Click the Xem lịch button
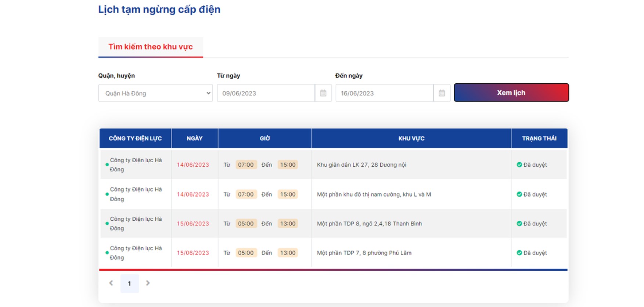The width and height of the screenshot is (644, 307). [x=511, y=93]
